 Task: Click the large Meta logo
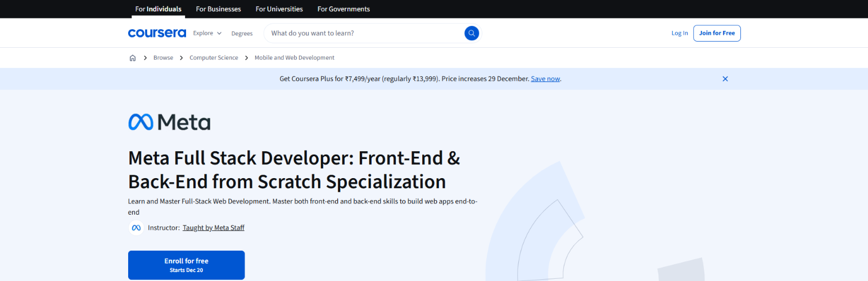(x=169, y=122)
